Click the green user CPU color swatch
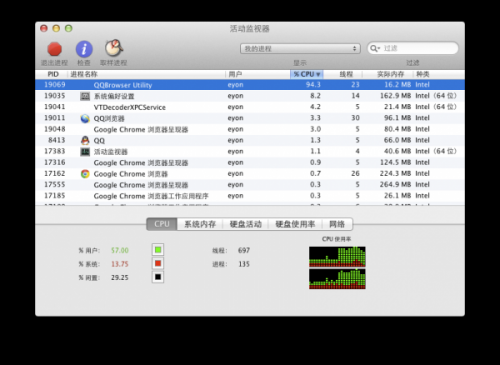This screenshot has height=365, width=500. pos(158,250)
